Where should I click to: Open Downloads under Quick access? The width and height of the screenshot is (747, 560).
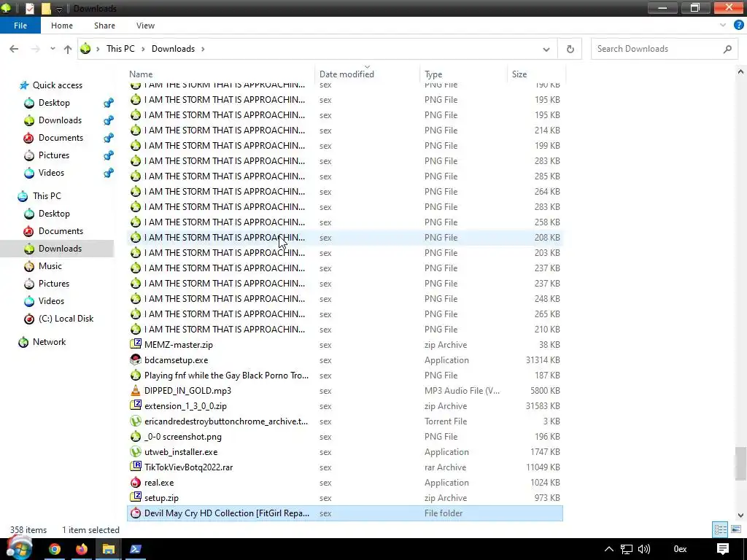[x=60, y=120]
